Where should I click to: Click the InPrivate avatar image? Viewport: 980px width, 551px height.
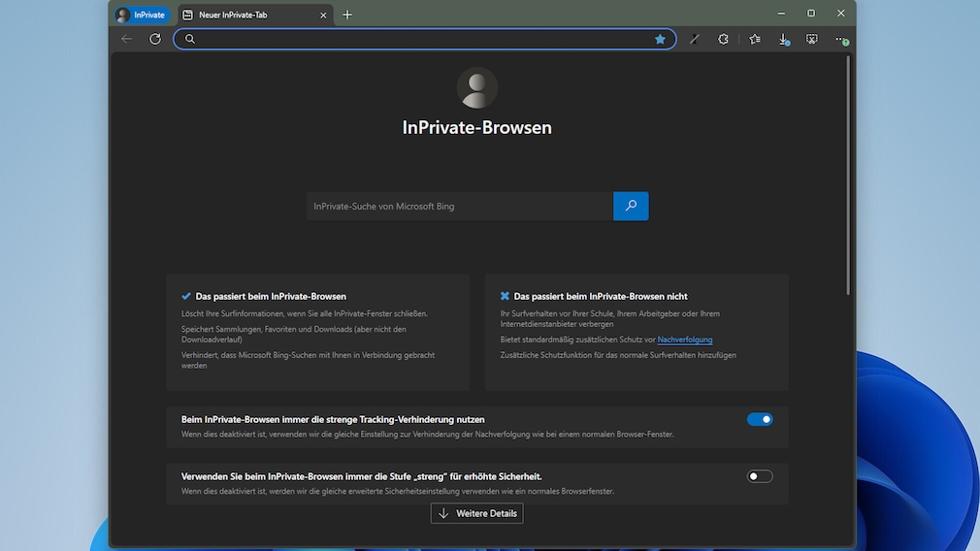476,88
